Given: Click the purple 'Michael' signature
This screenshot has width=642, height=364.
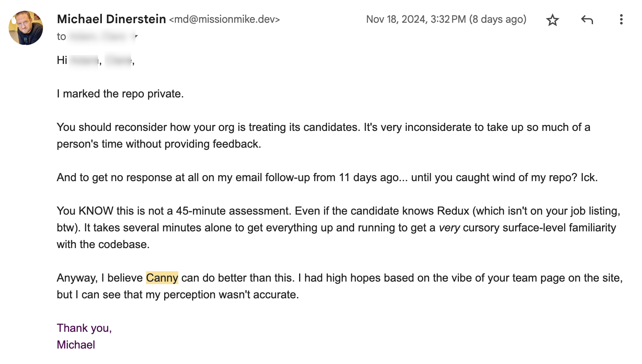Looking at the screenshot, I should [76, 345].
